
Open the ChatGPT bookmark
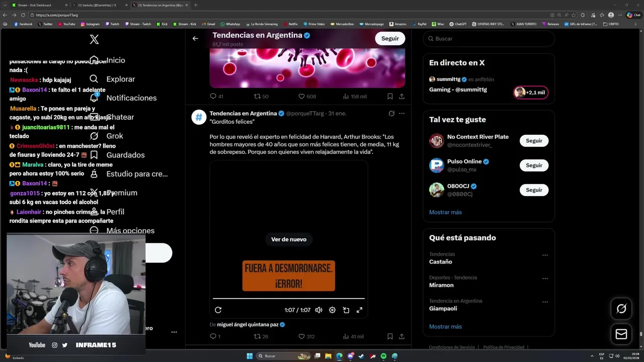pos(458,24)
